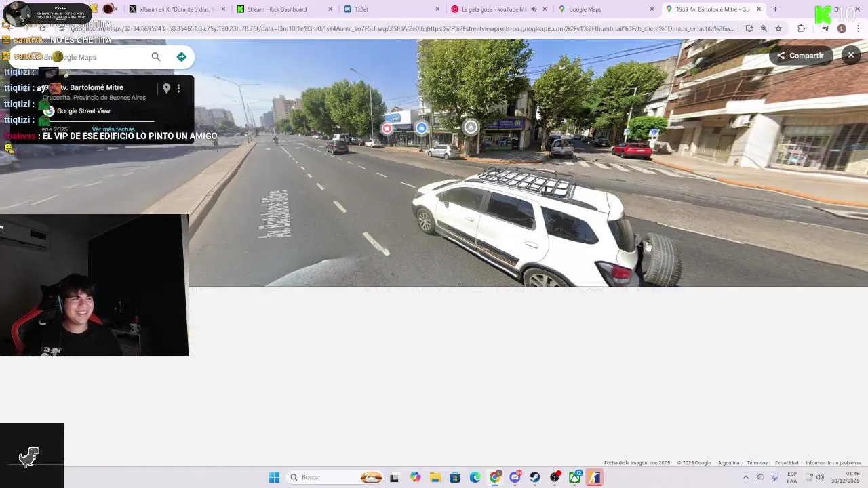Click the streamer webcam overlay
The width and height of the screenshot is (868, 488).
[94, 285]
